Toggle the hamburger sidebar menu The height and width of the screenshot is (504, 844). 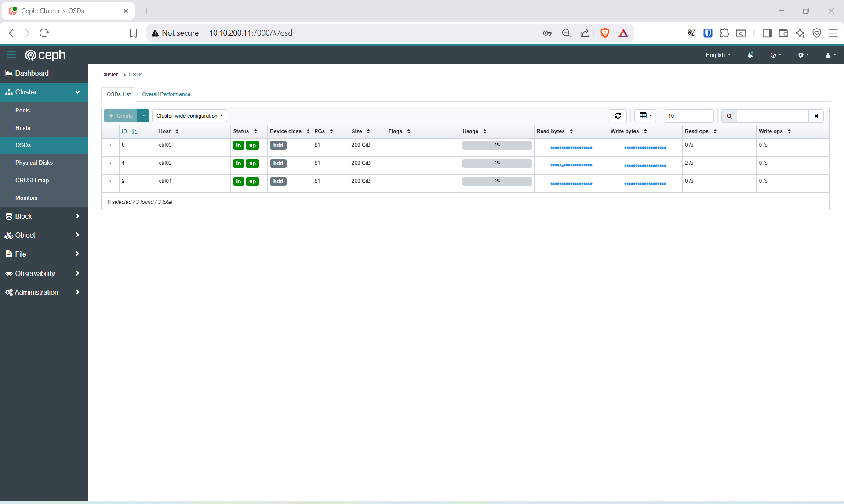pyautogui.click(x=11, y=55)
